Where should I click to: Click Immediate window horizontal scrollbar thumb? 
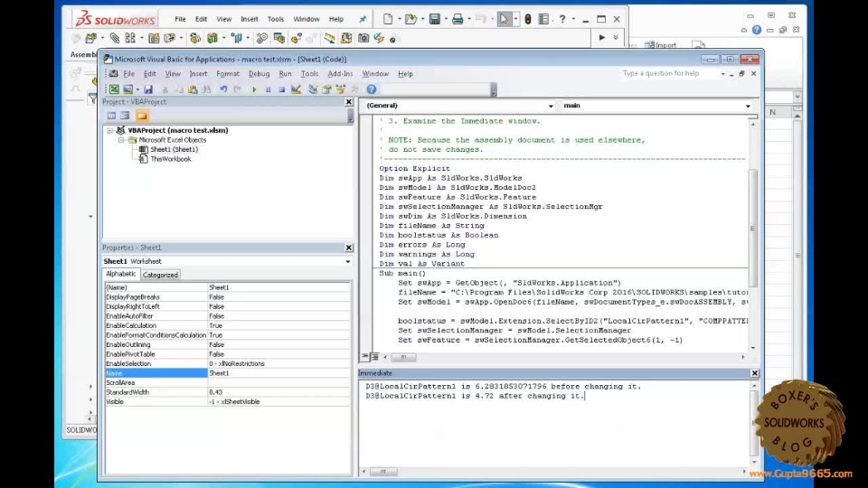point(382,472)
